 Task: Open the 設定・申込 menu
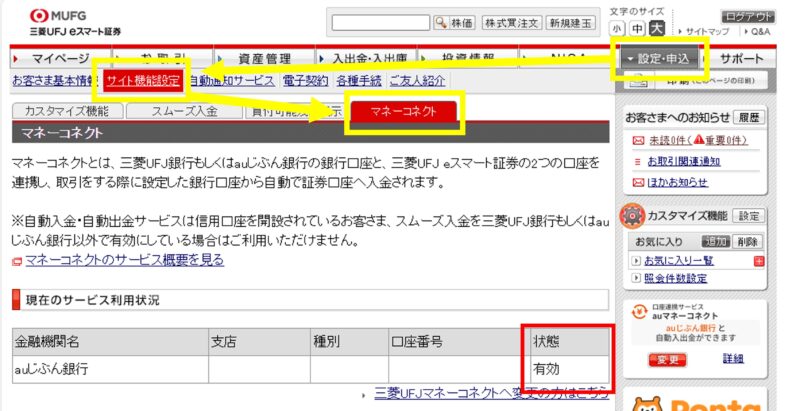point(659,59)
